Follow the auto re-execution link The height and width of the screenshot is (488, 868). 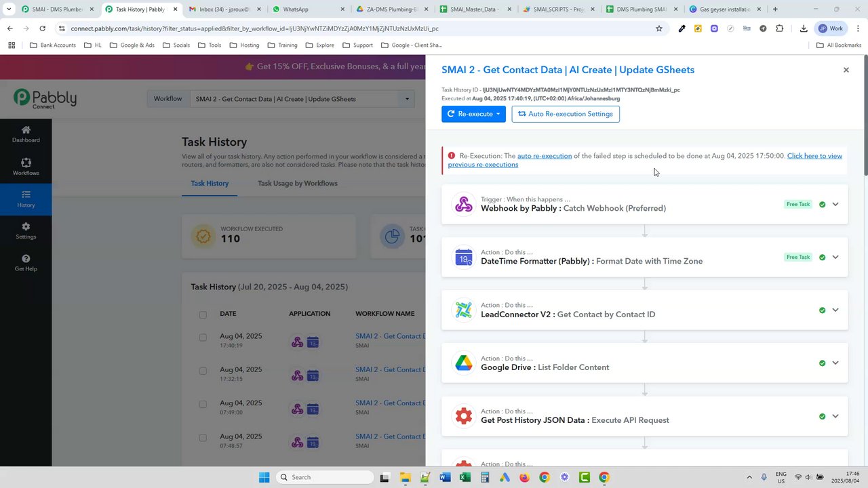click(x=545, y=156)
